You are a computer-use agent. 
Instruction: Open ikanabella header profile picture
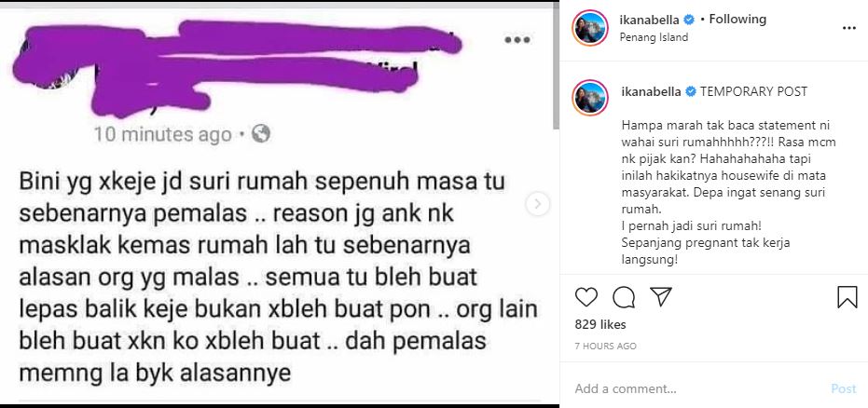(590, 28)
